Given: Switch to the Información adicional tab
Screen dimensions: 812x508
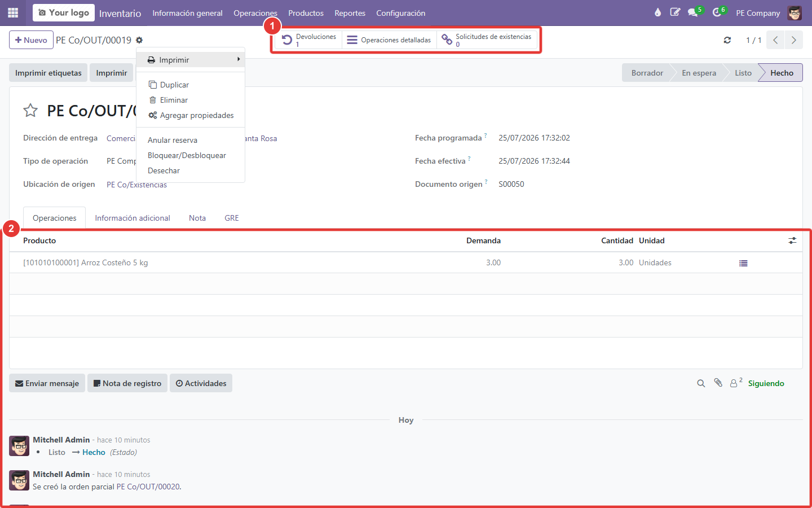Looking at the screenshot, I should (133, 218).
